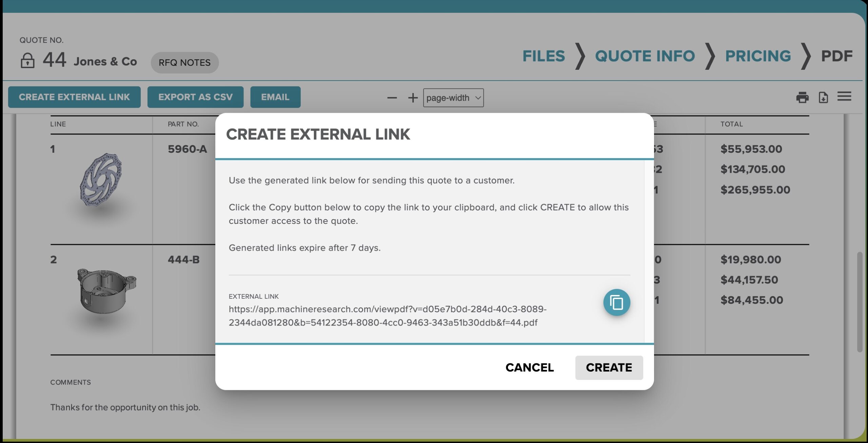The image size is (868, 443).
Task: Go to the FILES step
Action: click(x=544, y=56)
